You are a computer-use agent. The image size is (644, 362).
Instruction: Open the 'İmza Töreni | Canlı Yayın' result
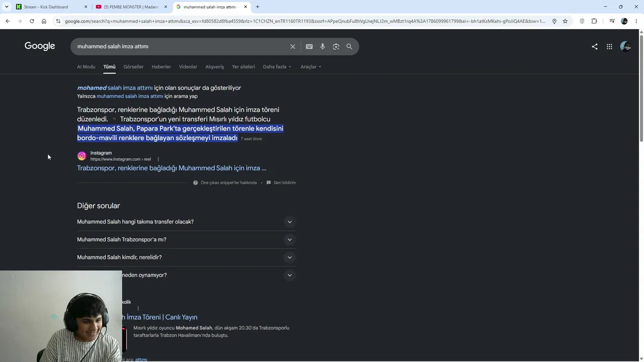[x=160, y=317]
